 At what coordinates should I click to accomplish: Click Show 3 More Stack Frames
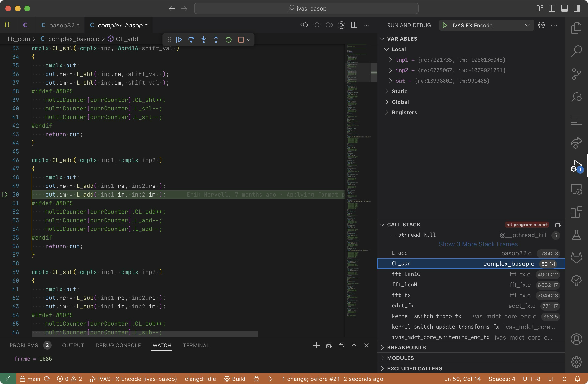click(x=478, y=244)
